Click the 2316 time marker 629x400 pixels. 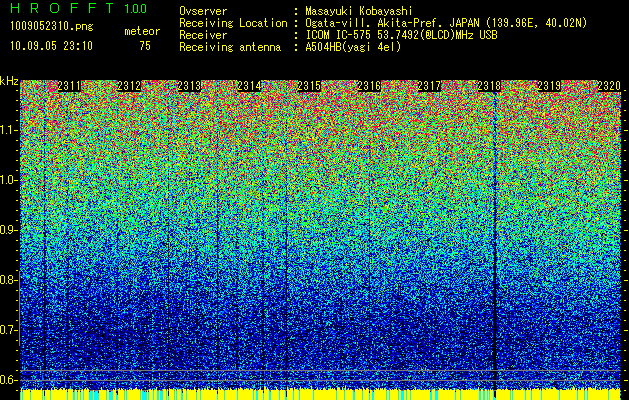(369, 86)
